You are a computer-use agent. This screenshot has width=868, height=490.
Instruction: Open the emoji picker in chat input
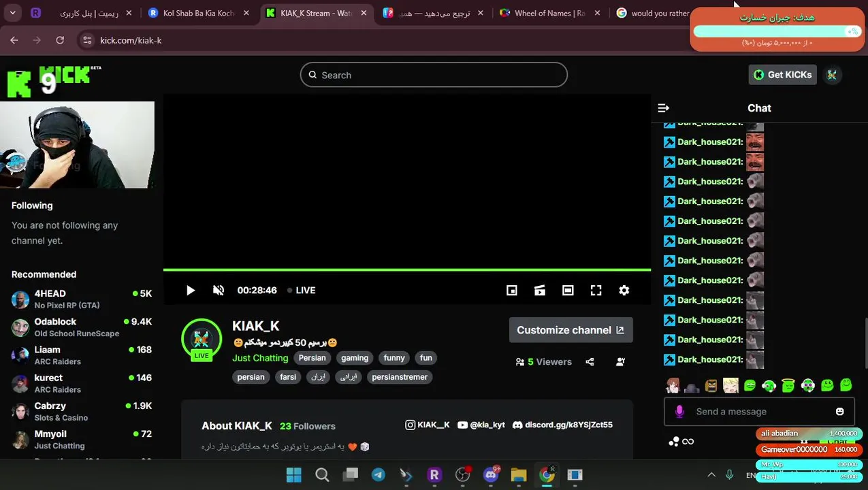(x=839, y=412)
